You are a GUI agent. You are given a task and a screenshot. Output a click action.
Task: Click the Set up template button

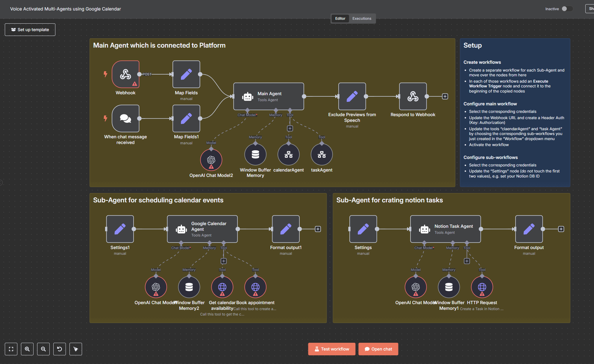(x=30, y=30)
